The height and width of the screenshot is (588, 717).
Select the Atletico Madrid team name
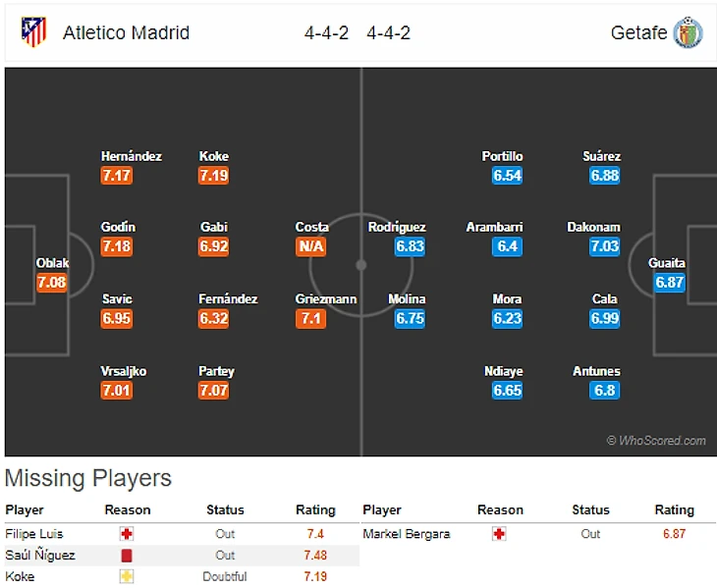(x=126, y=32)
